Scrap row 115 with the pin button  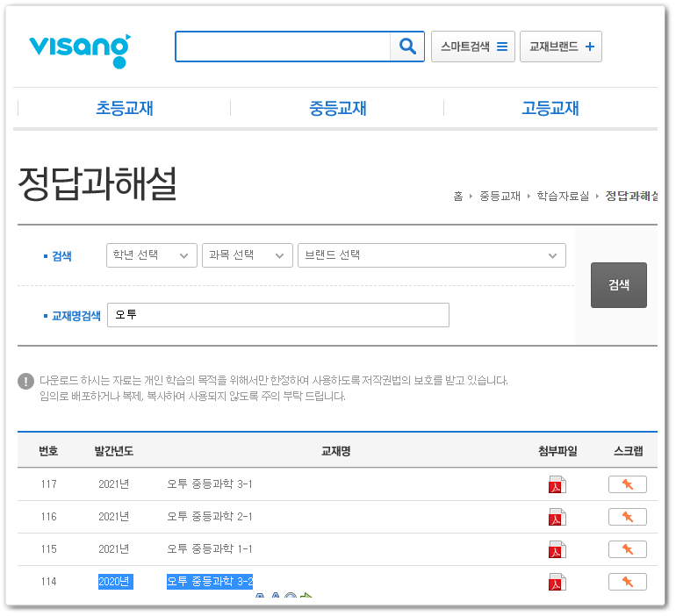click(x=628, y=549)
